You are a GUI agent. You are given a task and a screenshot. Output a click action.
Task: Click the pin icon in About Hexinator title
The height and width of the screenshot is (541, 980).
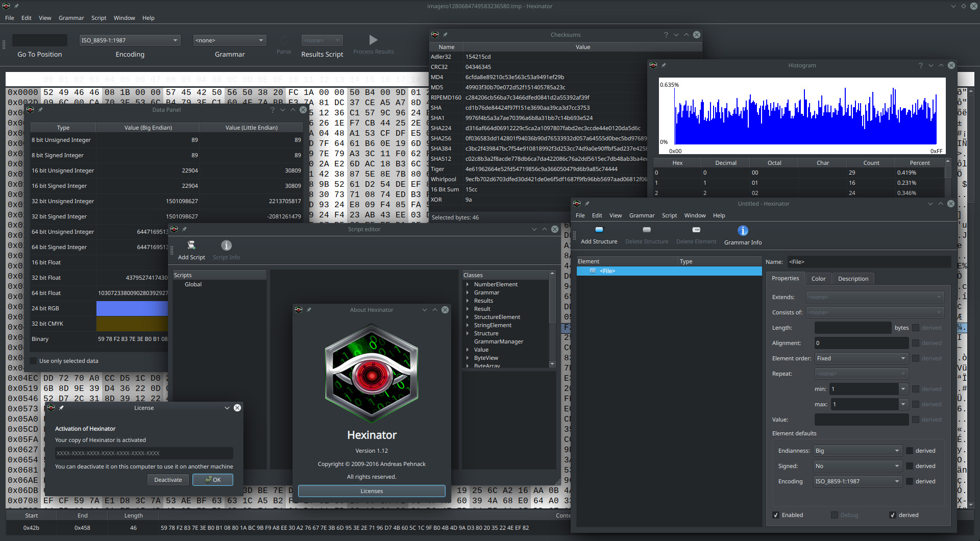pos(309,310)
